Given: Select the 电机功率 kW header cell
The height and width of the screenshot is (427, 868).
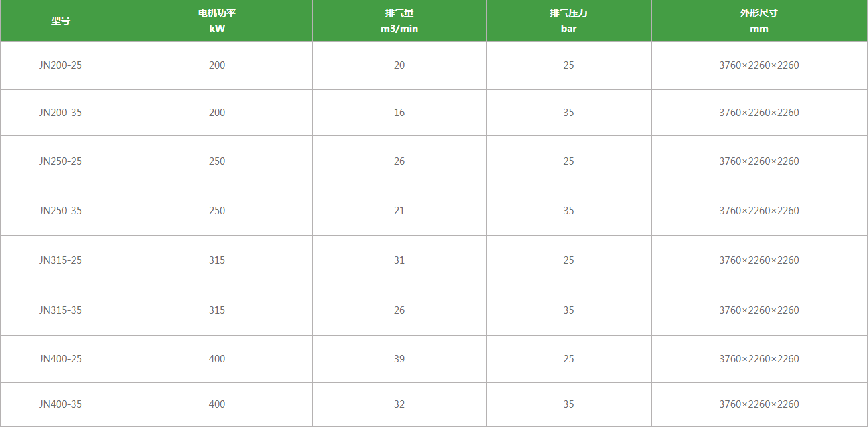Looking at the screenshot, I should 217,21.
